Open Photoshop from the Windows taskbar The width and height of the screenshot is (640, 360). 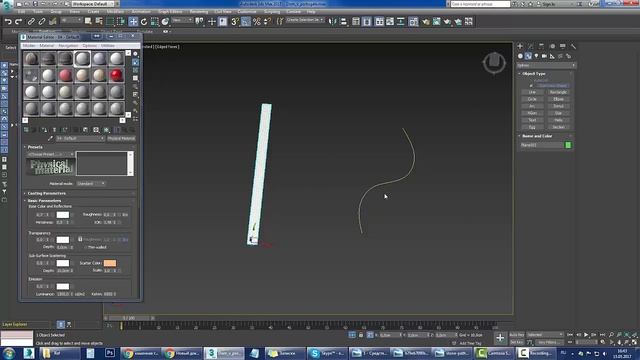[109, 353]
